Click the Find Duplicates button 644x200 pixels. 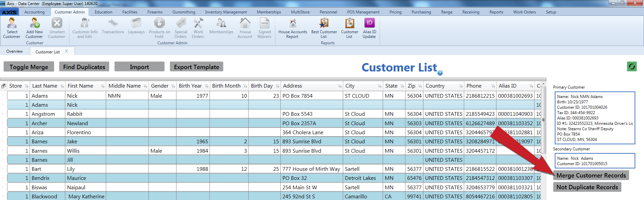[84, 67]
